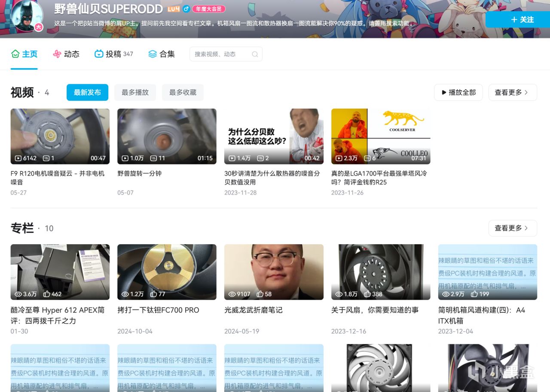This screenshot has width=550, height=392.
Task: Click the 07:31 duration label
Action: (x=419, y=158)
